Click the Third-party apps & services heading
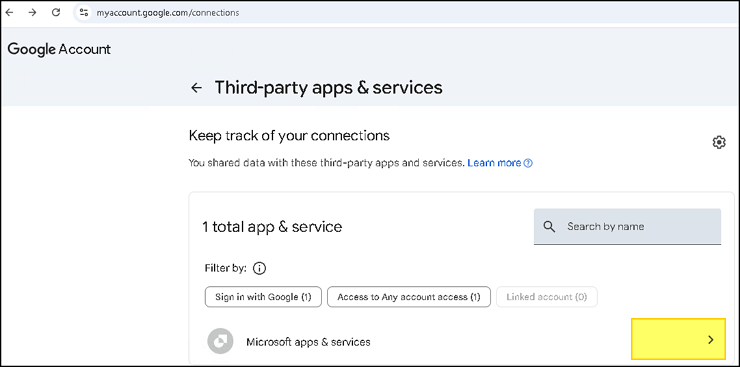This screenshot has height=367, width=740. [328, 87]
